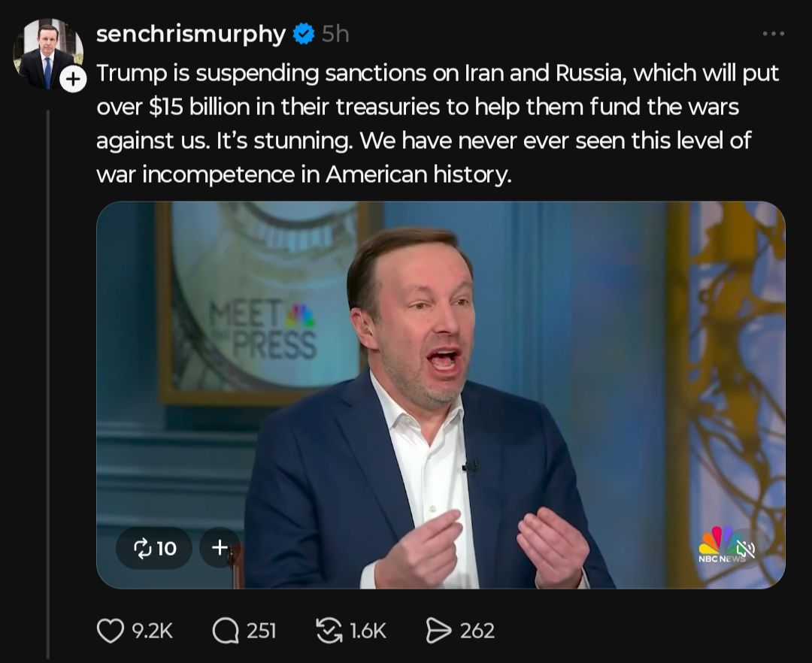Click the 1.6K reposts count
Screen dimensions: 812x663
[368, 630]
